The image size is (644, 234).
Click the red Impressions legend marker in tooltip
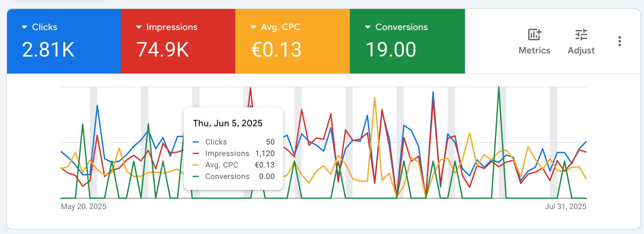196,153
